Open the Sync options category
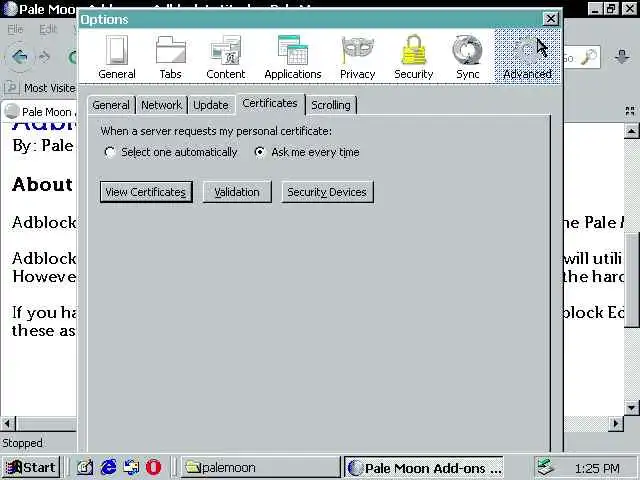This screenshot has height=480, width=640. [467, 57]
